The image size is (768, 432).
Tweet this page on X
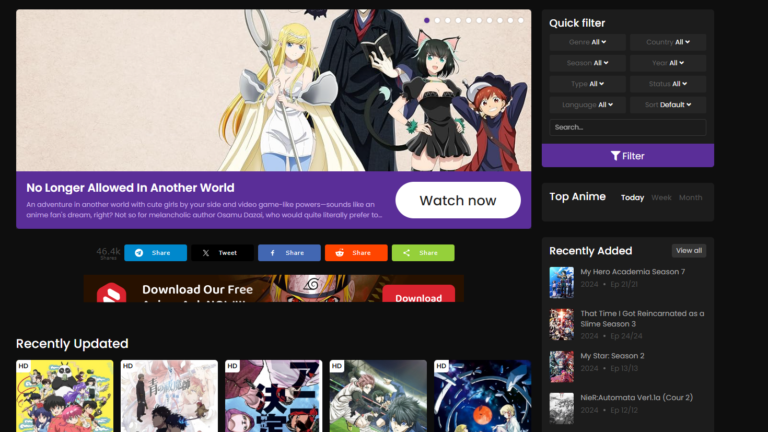point(222,253)
